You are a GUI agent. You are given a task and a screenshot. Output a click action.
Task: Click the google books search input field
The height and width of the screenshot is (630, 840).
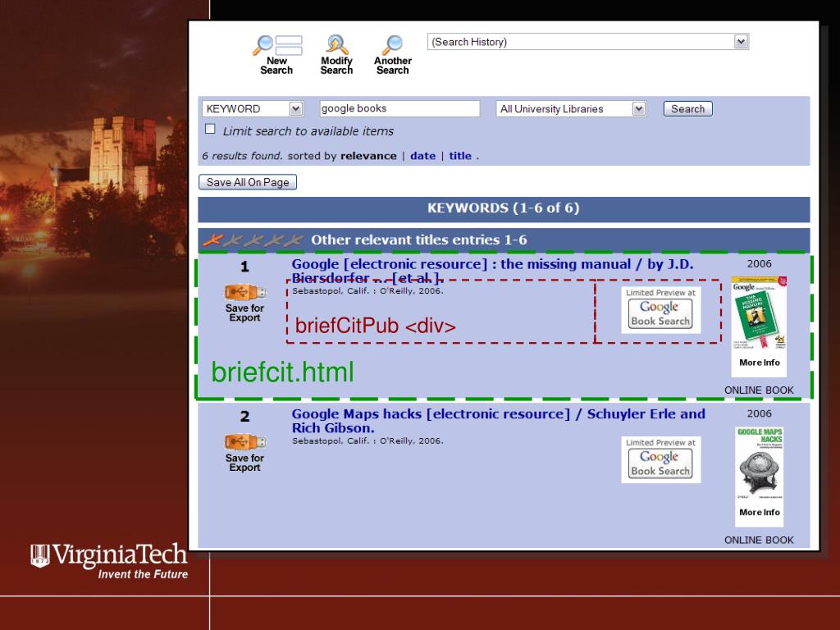399,108
